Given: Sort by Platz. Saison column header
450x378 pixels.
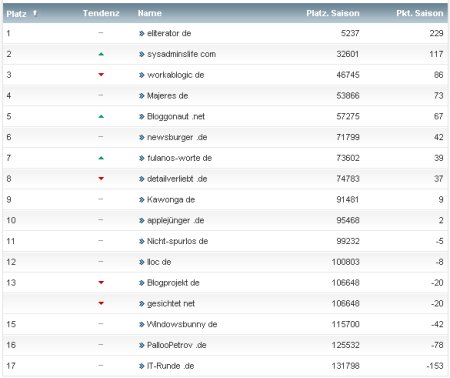Looking at the screenshot, I should coord(333,13).
